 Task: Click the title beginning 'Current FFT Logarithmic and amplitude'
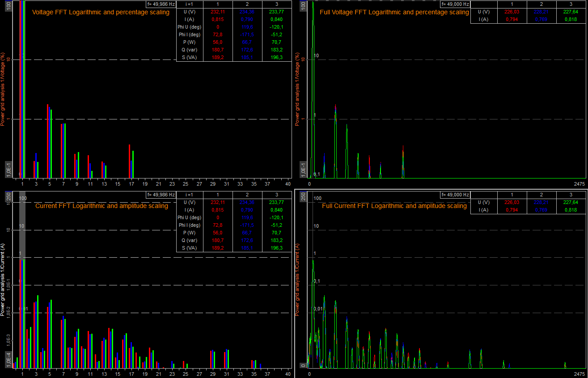(102, 206)
